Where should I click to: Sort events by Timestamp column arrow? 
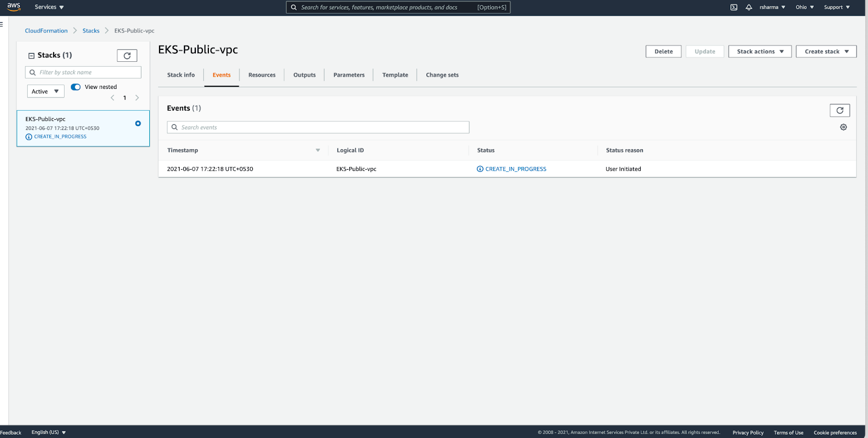[x=318, y=151]
